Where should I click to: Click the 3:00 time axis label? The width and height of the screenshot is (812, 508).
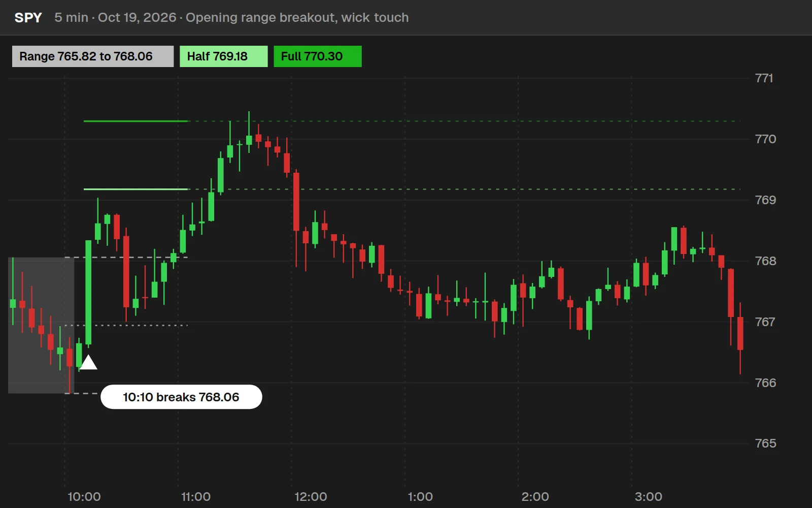coord(648,497)
